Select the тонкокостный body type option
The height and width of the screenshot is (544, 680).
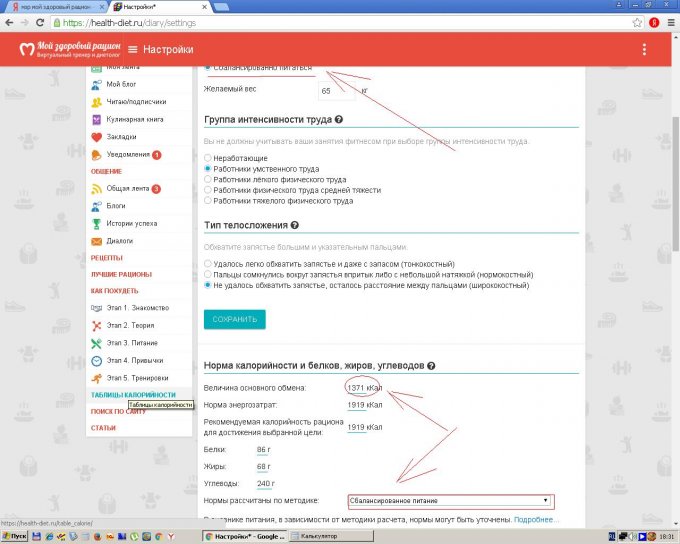[207, 263]
